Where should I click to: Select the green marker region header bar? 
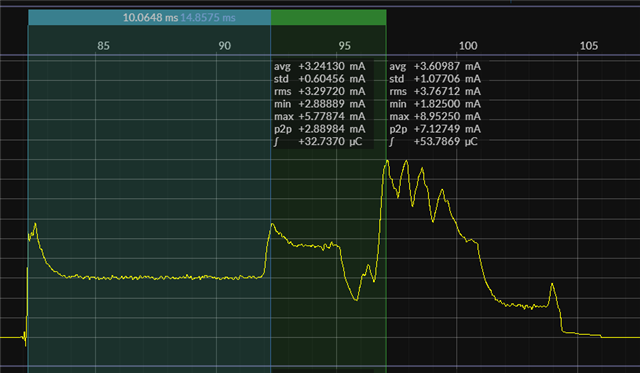point(329,18)
